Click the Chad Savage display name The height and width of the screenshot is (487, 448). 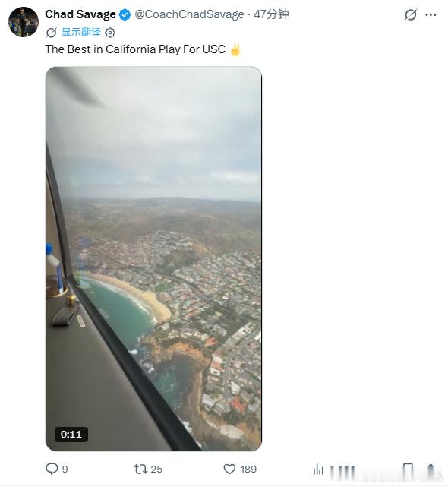80,14
